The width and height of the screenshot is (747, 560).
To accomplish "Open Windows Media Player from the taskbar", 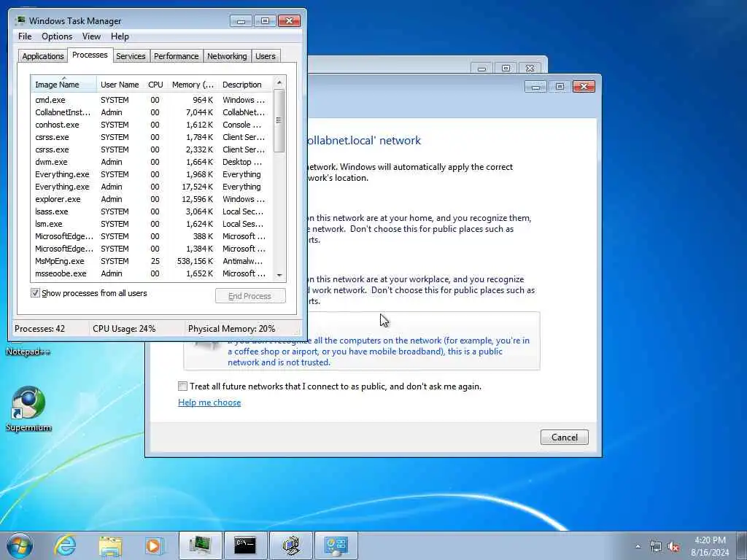I will coord(154,545).
